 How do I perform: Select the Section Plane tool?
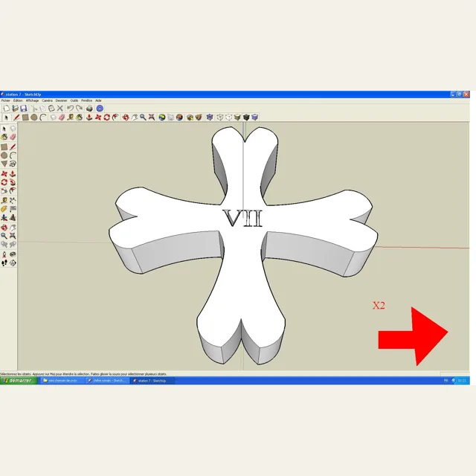tap(13, 263)
